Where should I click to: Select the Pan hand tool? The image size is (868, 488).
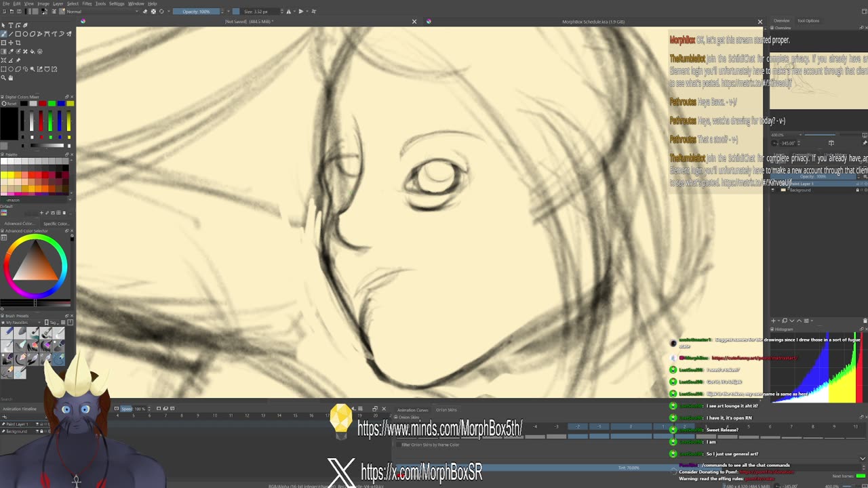coord(11,78)
